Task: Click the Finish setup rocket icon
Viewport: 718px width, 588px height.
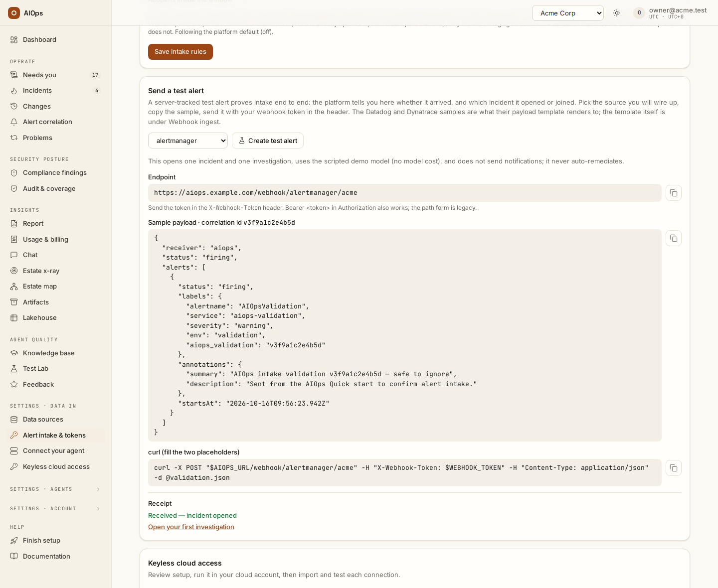Action: tap(14, 541)
